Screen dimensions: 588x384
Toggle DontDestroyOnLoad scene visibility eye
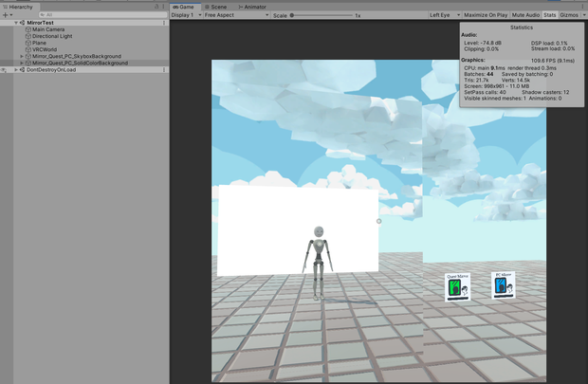pos(4,70)
